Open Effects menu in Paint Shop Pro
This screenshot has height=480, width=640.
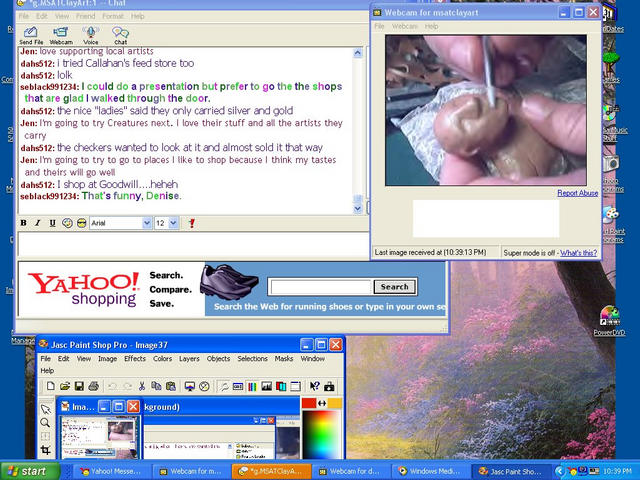(135, 359)
